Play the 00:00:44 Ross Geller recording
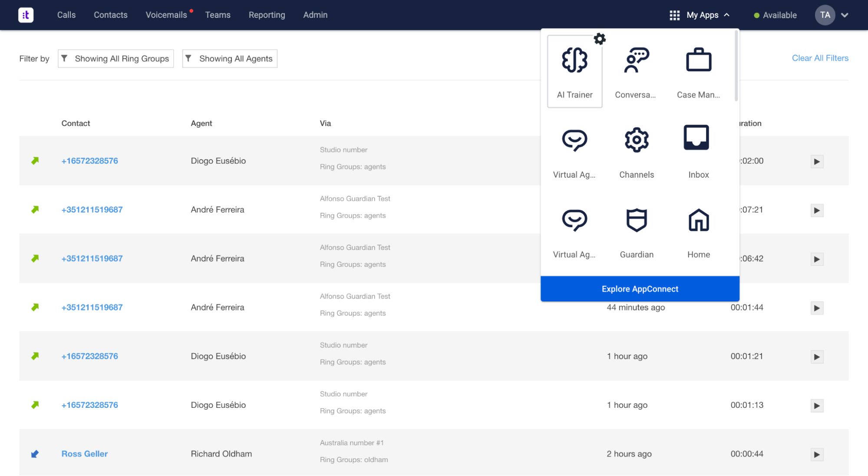Image resolution: width=868 pixels, height=476 pixels. [817, 455]
